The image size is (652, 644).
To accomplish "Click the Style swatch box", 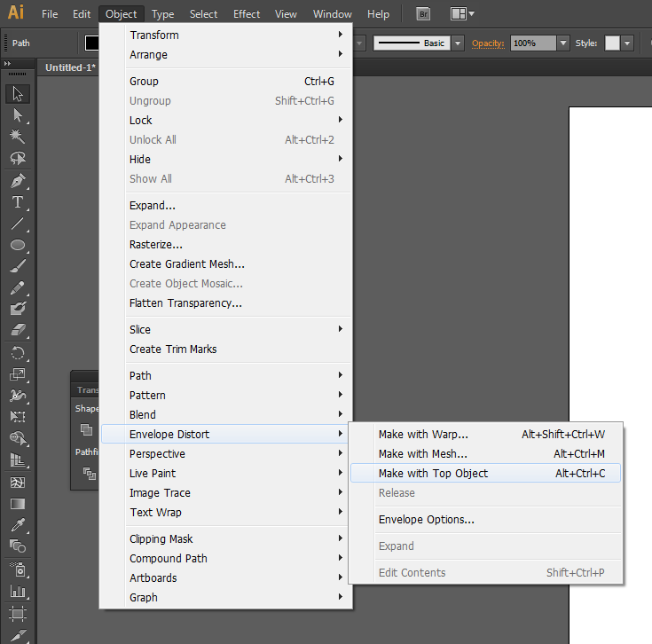I will [612, 43].
